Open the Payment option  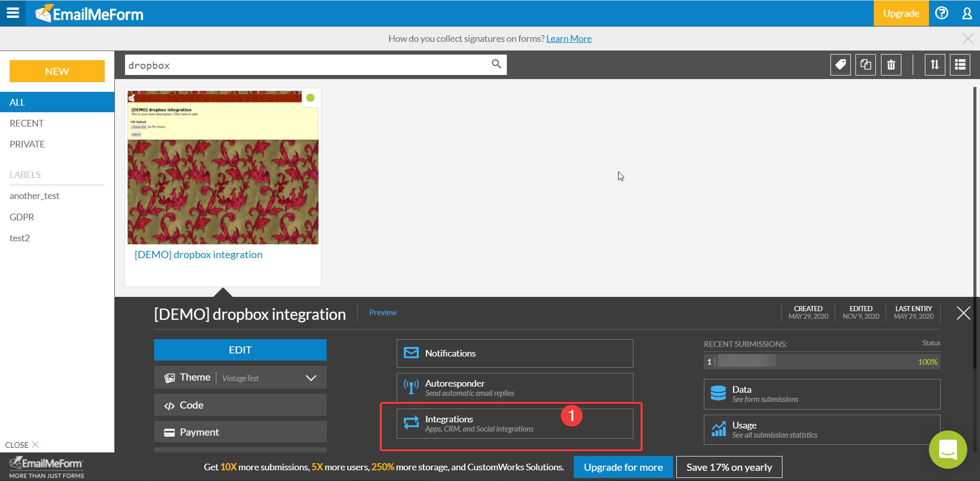(x=240, y=432)
